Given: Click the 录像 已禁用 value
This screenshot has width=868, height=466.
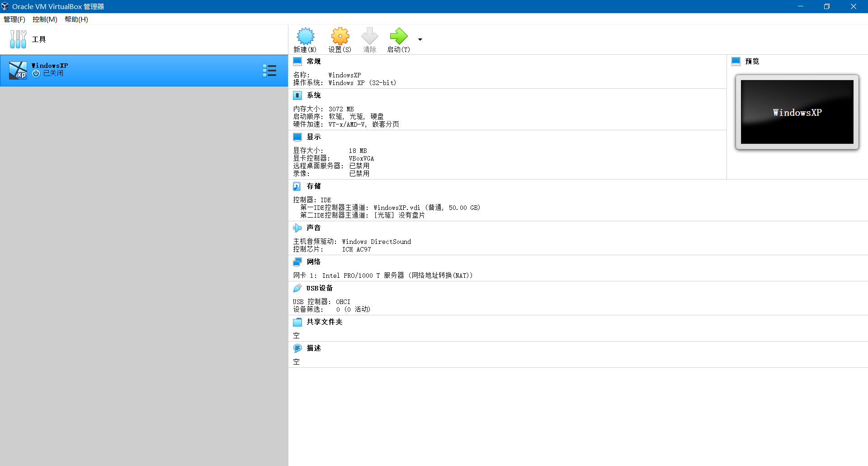Looking at the screenshot, I should coord(359,174).
